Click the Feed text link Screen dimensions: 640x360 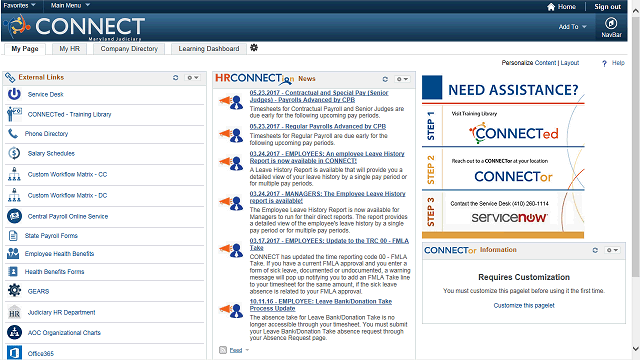pos(236,350)
